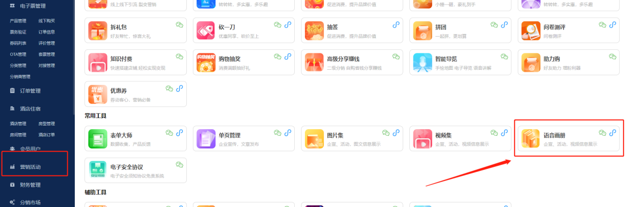644x207 pixels.
Task: Click the 智能导览 microphone icon
Action: (x=422, y=63)
